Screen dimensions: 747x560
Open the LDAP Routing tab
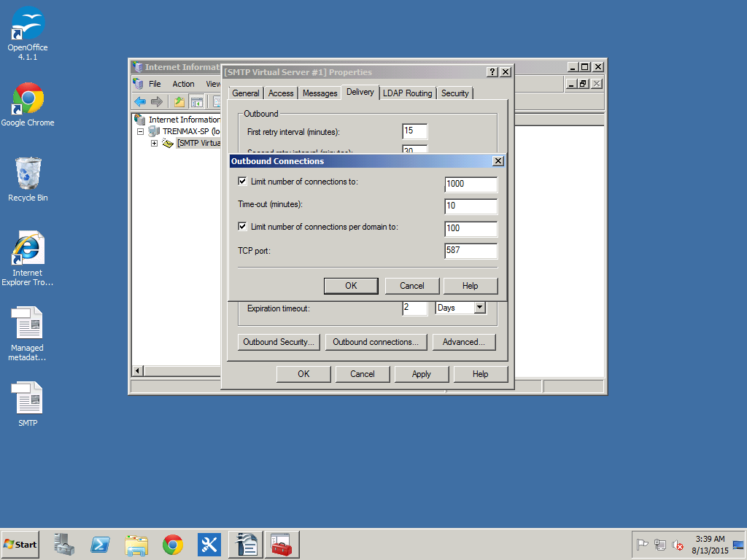[407, 93]
